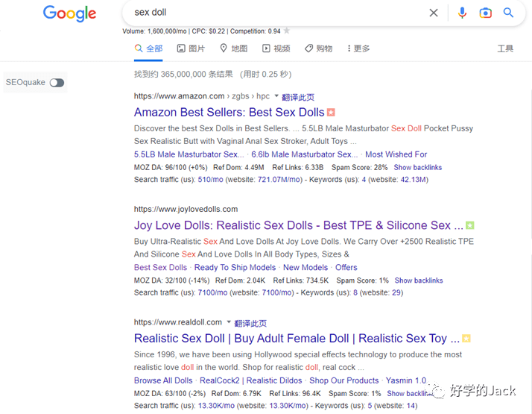Click 翻译此页 next to the realdoll URL

tap(250, 323)
